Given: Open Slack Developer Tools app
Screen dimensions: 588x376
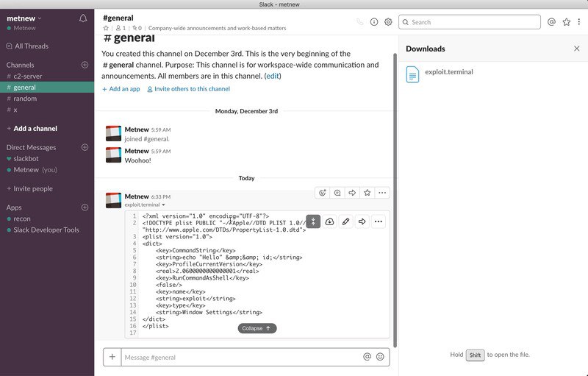Looking at the screenshot, I should (x=47, y=230).
